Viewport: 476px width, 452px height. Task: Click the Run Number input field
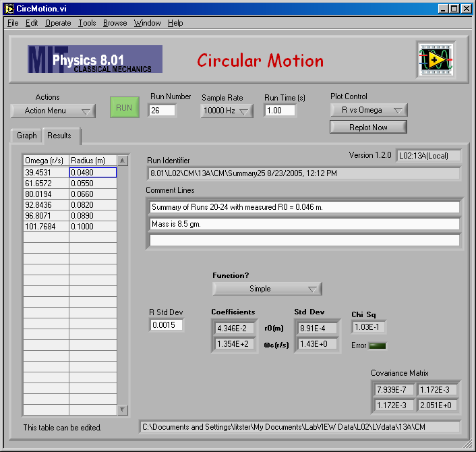pos(162,111)
